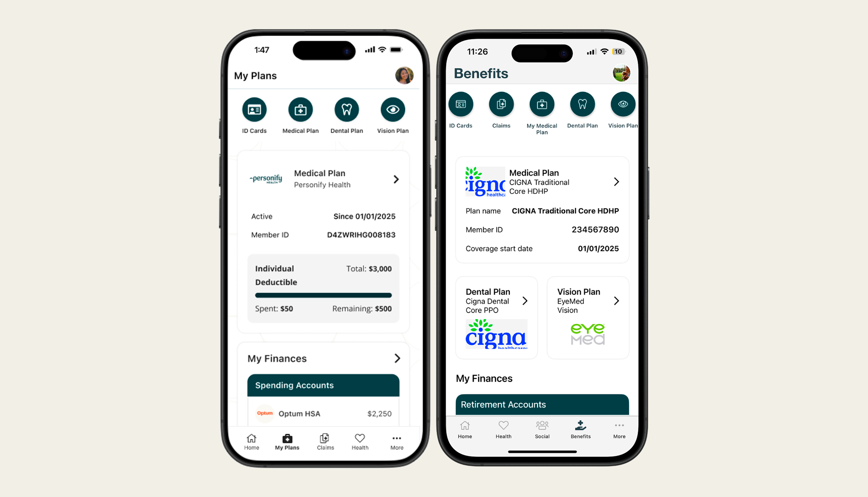Screen dimensions: 868x497
Task: View Optum HSA spending account
Action: click(x=324, y=413)
